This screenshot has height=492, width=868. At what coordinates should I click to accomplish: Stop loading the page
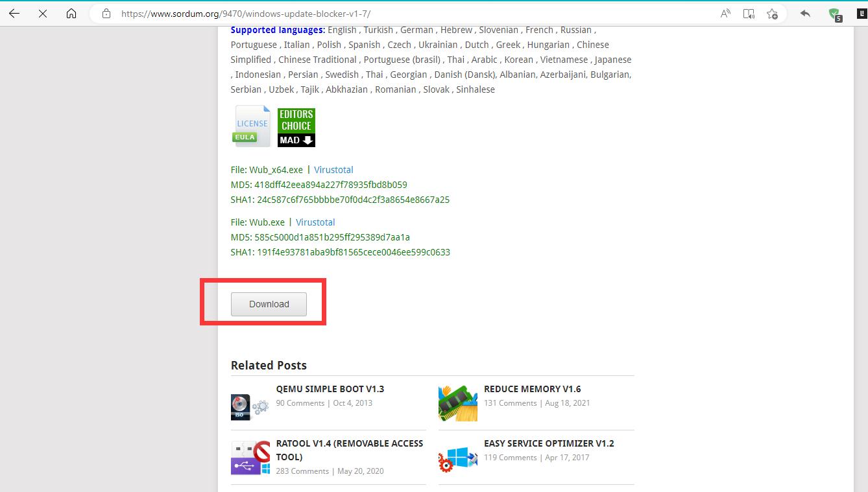(x=43, y=14)
